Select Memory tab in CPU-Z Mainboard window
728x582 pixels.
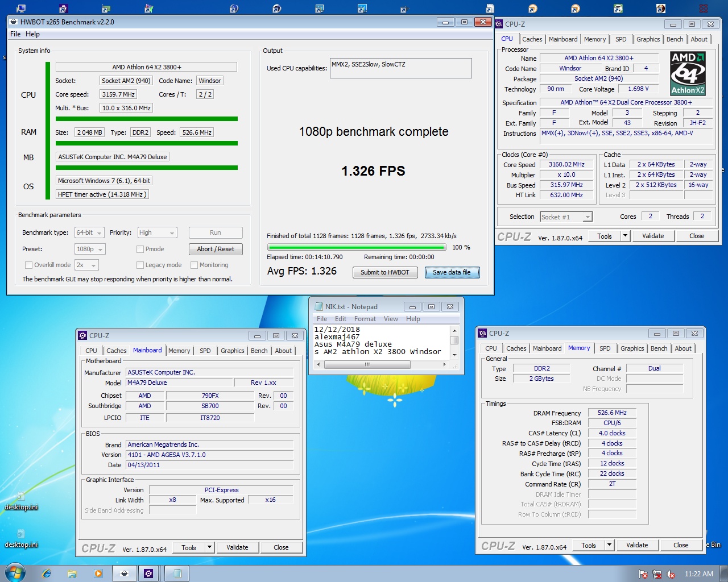pyautogui.click(x=179, y=351)
